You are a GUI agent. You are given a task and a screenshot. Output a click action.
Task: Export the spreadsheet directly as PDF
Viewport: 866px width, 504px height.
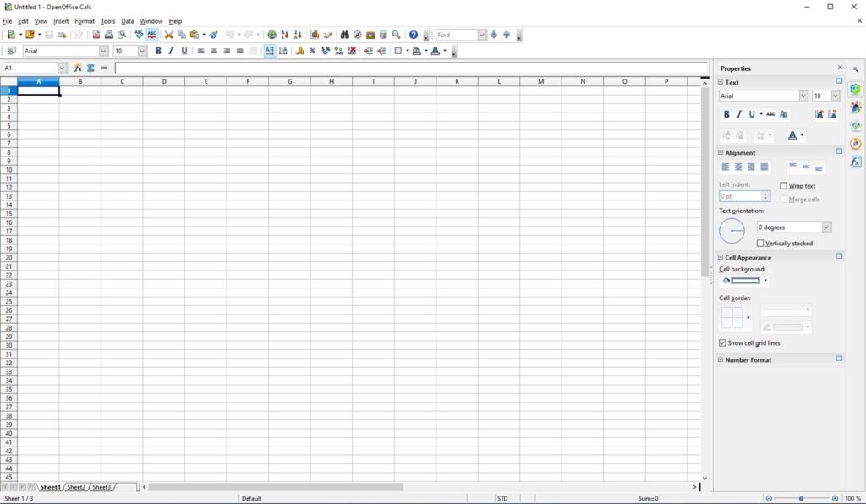tap(96, 35)
